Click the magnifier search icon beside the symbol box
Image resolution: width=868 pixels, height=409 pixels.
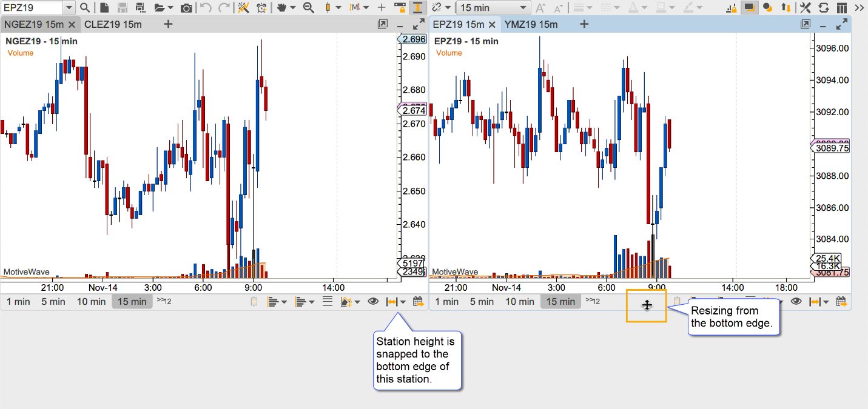[x=85, y=8]
